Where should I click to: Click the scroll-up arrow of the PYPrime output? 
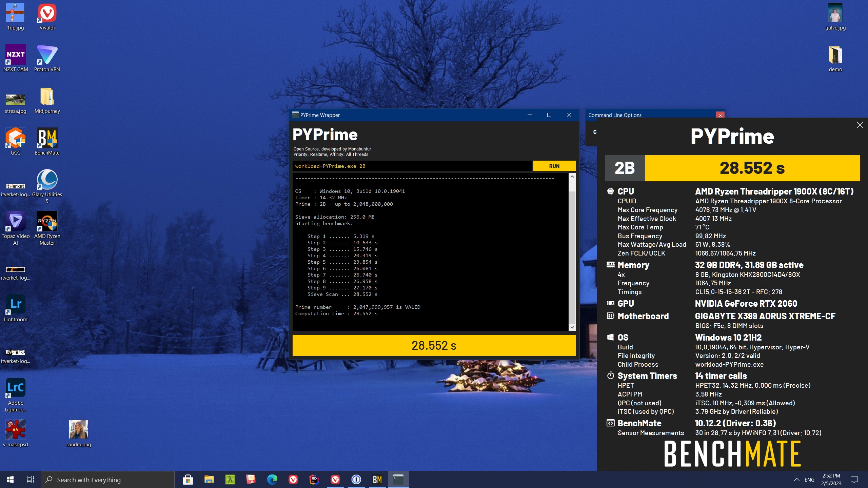point(572,177)
